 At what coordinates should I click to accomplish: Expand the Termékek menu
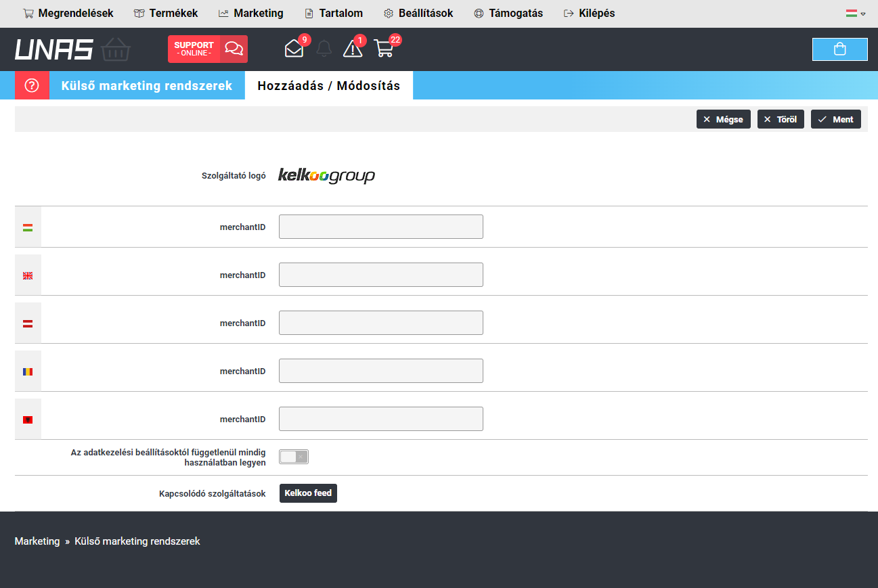[x=166, y=14]
